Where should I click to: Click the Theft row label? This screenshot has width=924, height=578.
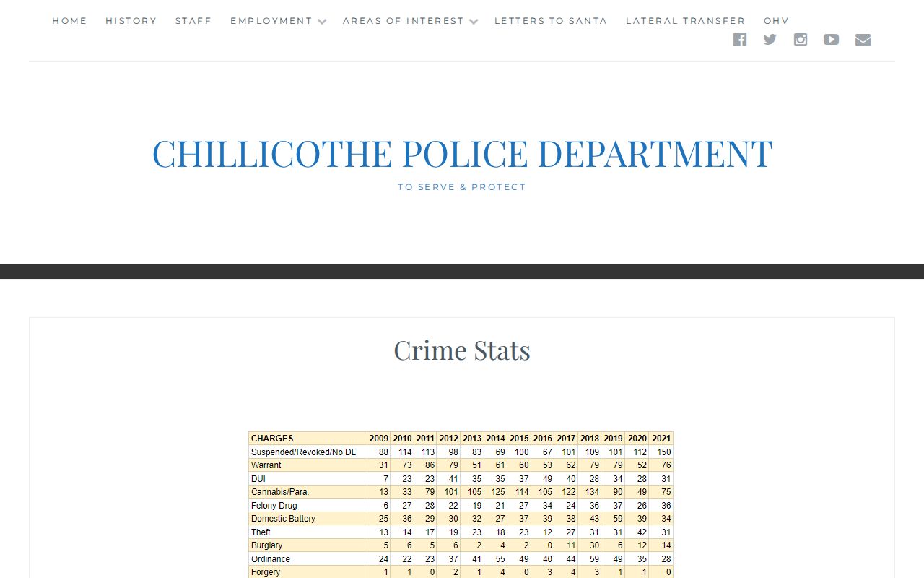pos(261,532)
